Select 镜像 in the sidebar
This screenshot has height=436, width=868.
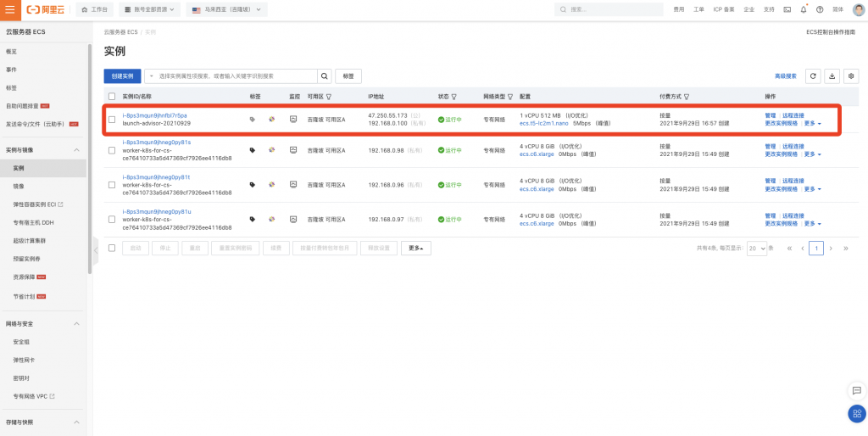(19, 186)
